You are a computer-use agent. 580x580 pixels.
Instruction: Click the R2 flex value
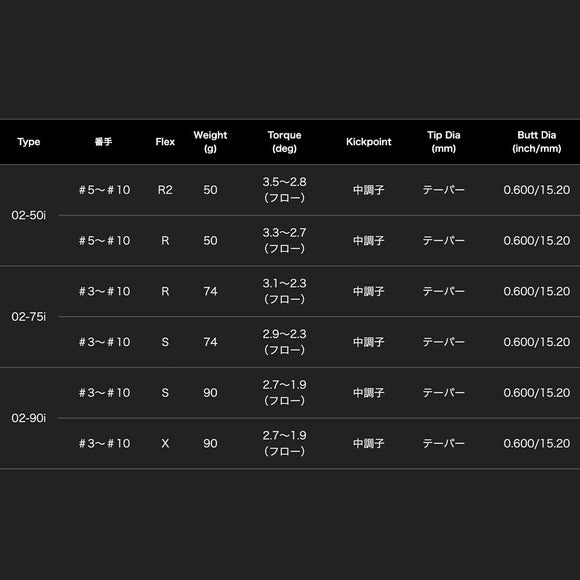[165, 190]
